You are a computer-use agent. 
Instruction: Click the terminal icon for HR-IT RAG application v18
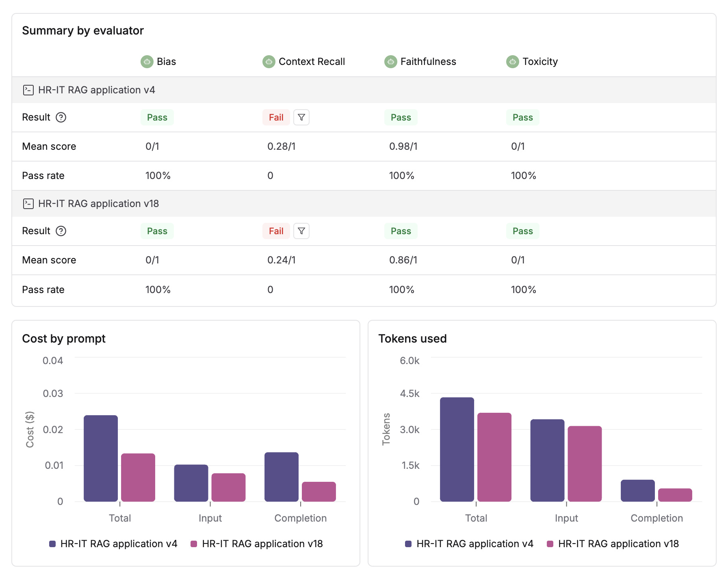coord(28,204)
